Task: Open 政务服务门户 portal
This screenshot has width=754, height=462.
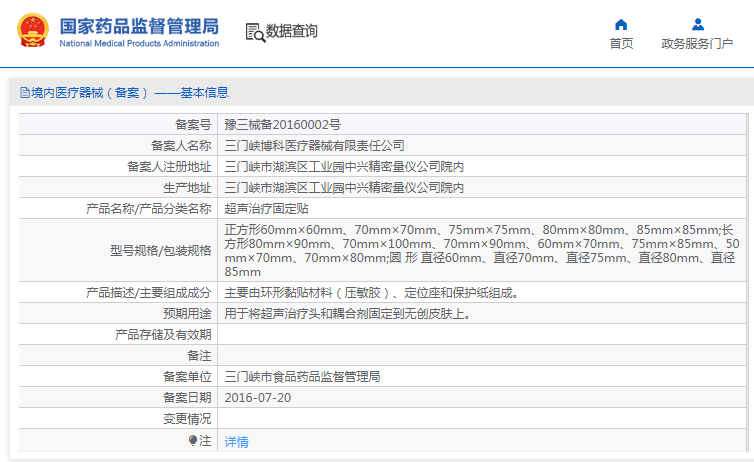Action: click(x=697, y=44)
